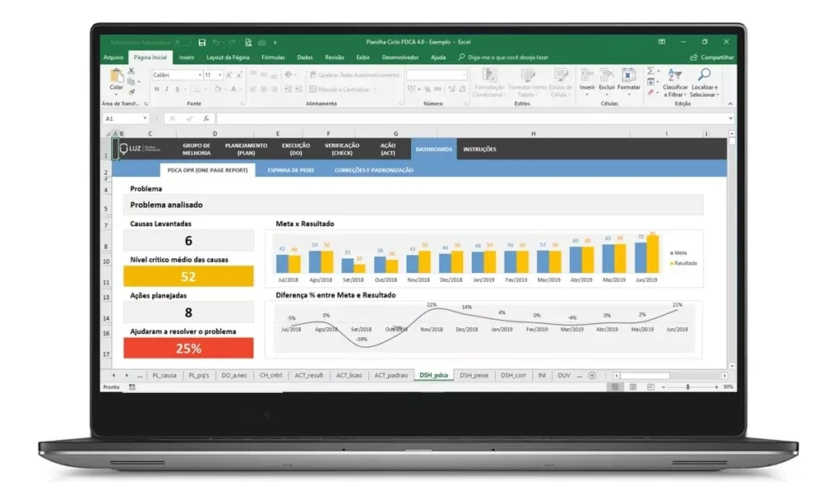Paste with the Colar clipboard button
This screenshot has width=837, height=504.
pos(117,81)
